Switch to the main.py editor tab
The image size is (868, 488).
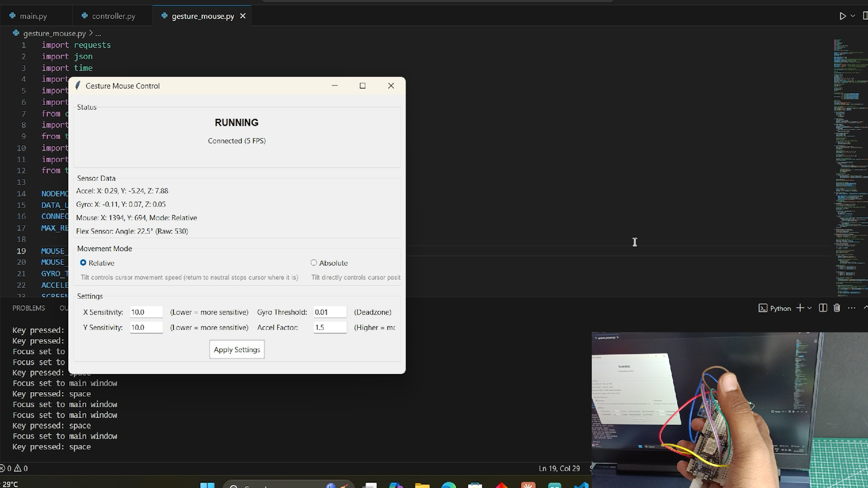click(33, 16)
